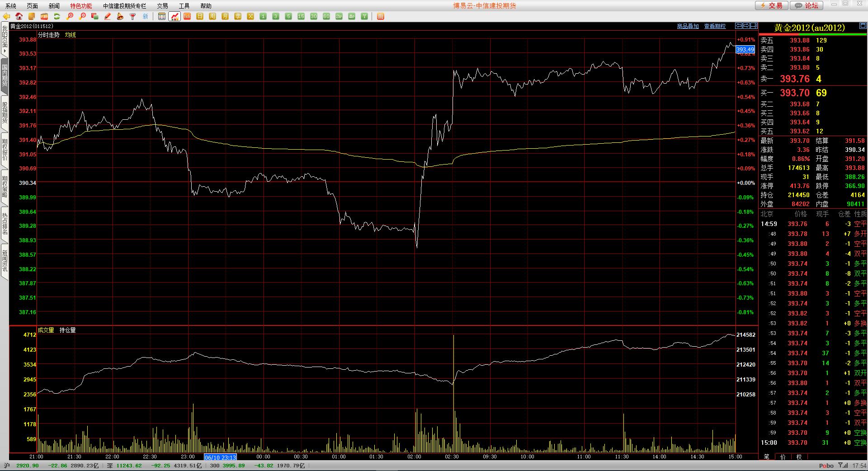
Task: Open the 期权报价 sidebar tab
Action: point(5,150)
